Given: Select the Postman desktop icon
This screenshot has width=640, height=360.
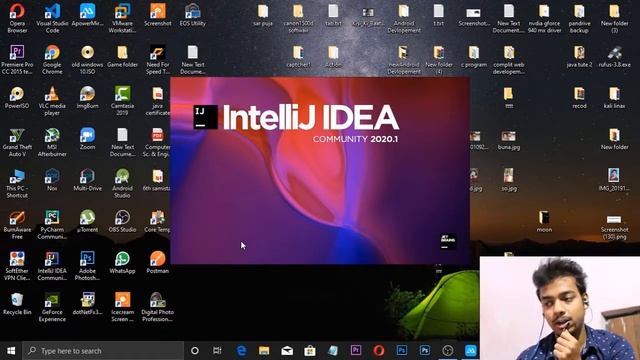Looking at the screenshot, I should 158,262.
